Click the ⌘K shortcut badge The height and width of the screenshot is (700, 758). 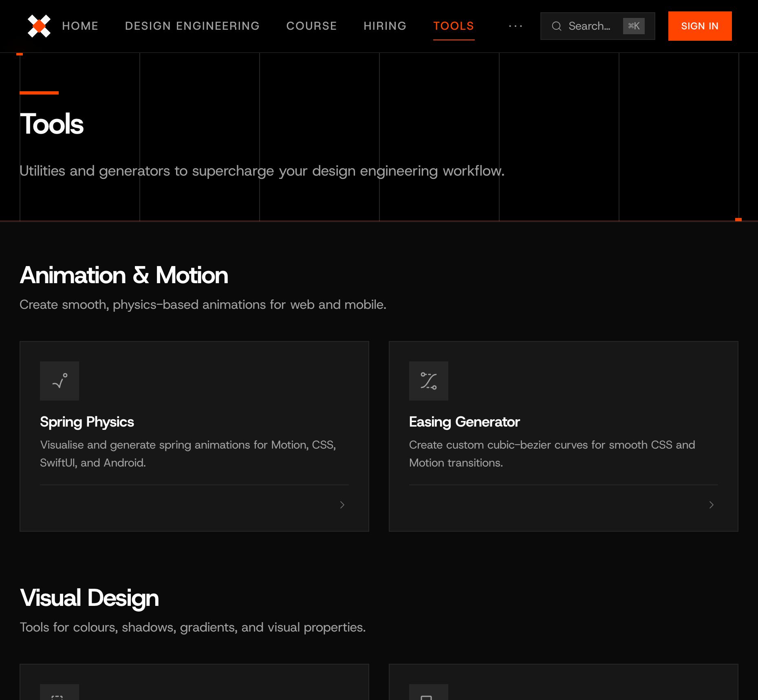634,26
